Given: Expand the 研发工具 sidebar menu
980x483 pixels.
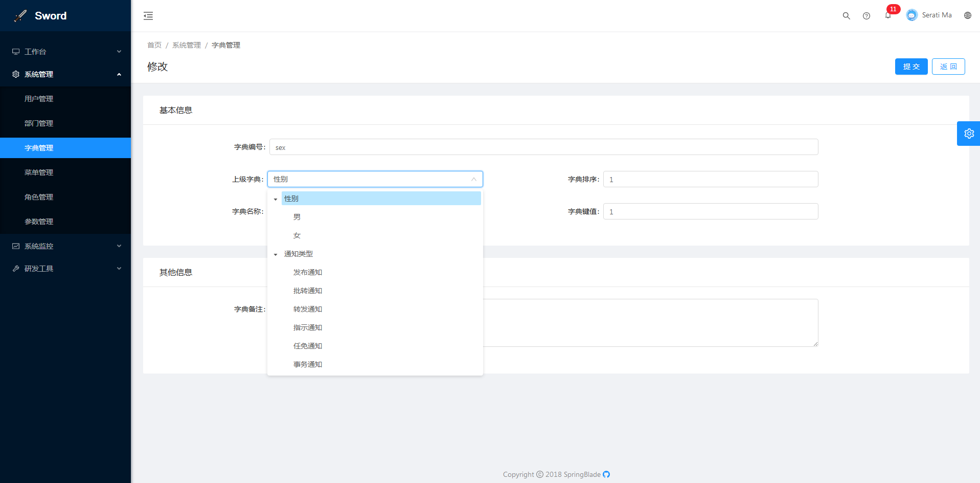Looking at the screenshot, I should (x=65, y=269).
